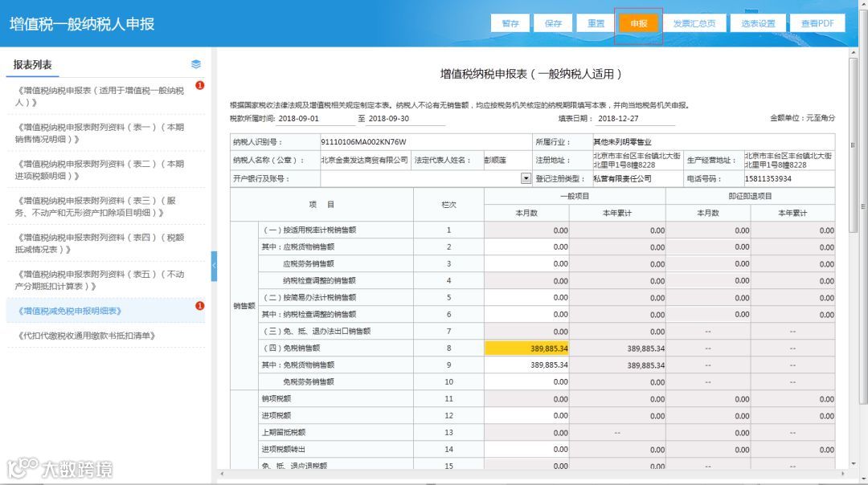Screen dimensions: 868x485
Task: Click the 暂存 button
Action: (x=510, y=23)
